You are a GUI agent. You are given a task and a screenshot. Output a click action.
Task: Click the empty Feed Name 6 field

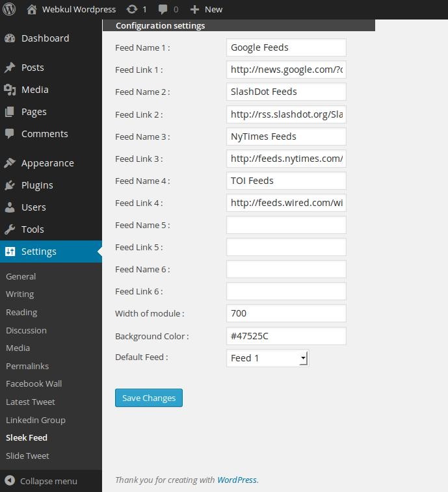(x=286, y=269)
